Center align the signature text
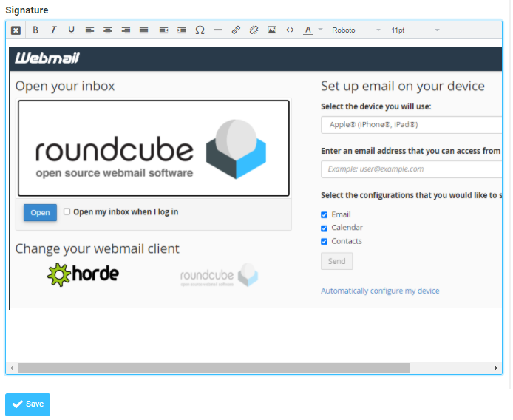The width and height of the screenshot is (513, 420). pyautogui.click(x=107, y=30)
